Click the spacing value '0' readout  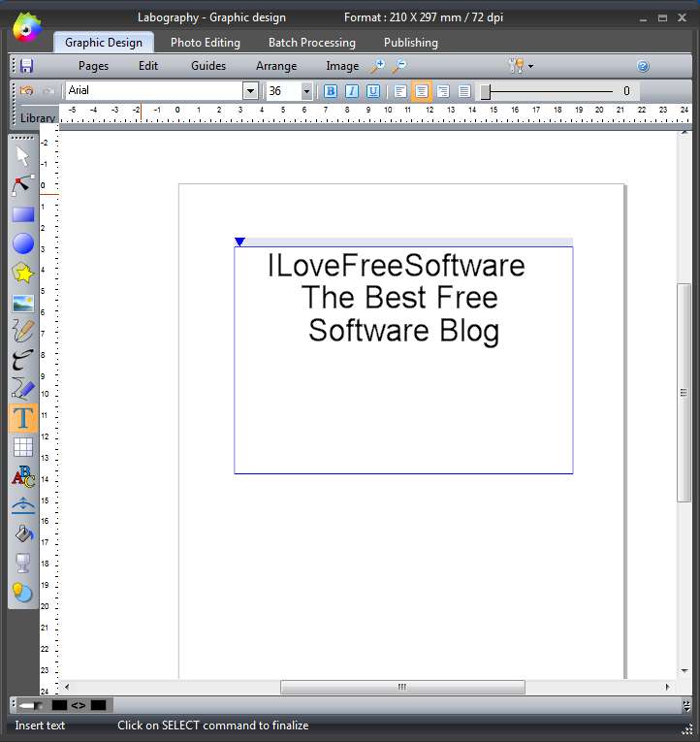[626, 91]
